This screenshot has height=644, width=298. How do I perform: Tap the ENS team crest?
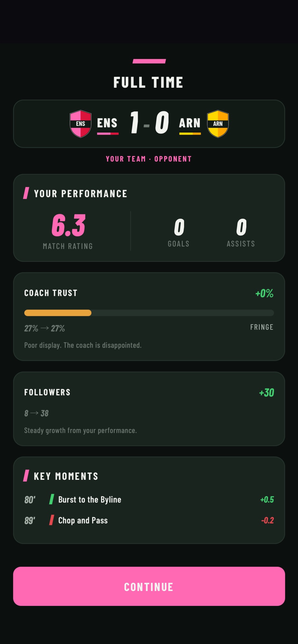tap(80, 124)
